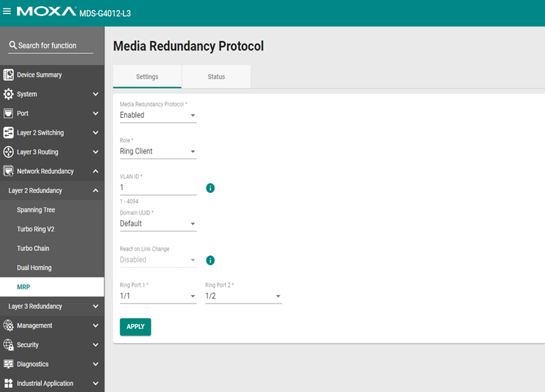The height and width of the screenshot is (392, 545).
Task: Open Turbo Ring V2 page
Action: click(52, 229)
